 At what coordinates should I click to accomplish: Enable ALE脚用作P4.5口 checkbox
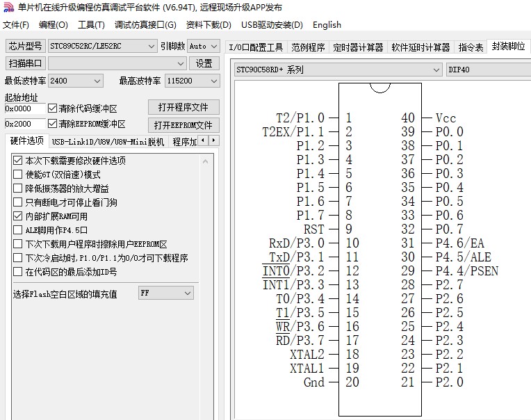(x=17, y=230)
